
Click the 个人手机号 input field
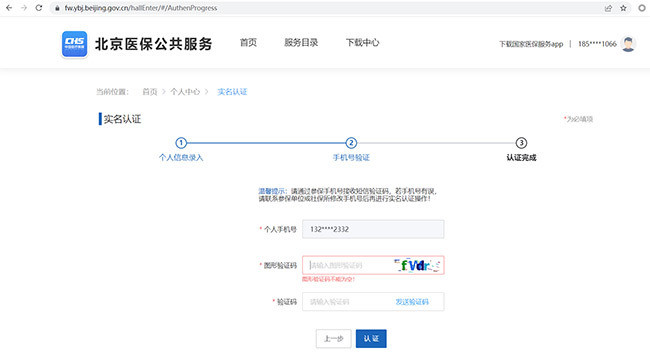coord(373,229)
